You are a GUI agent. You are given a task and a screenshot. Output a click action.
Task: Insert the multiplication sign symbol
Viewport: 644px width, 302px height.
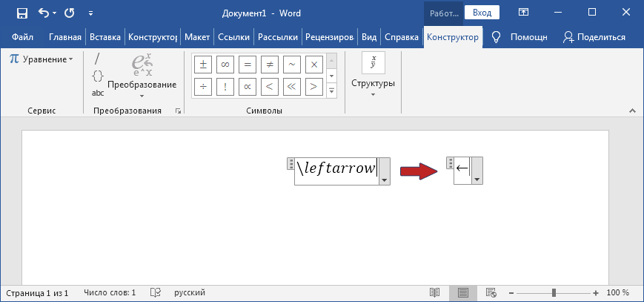click(x=314, y=65)
